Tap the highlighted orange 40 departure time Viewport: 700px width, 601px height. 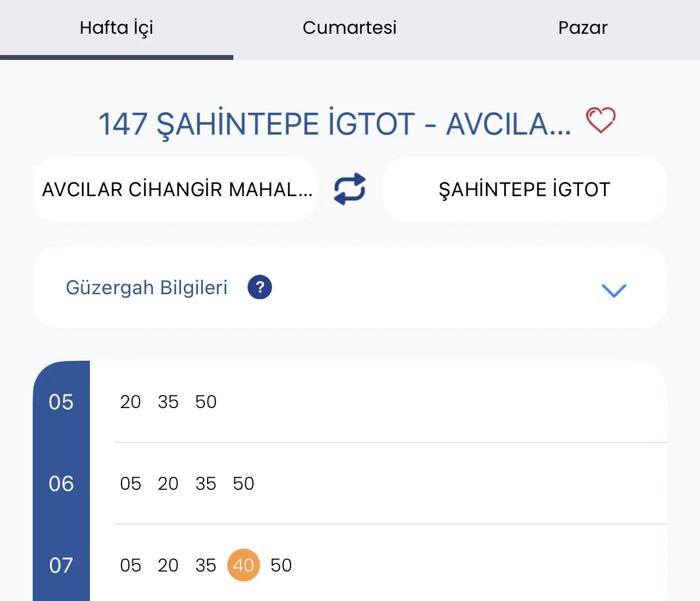coord(243,565)
